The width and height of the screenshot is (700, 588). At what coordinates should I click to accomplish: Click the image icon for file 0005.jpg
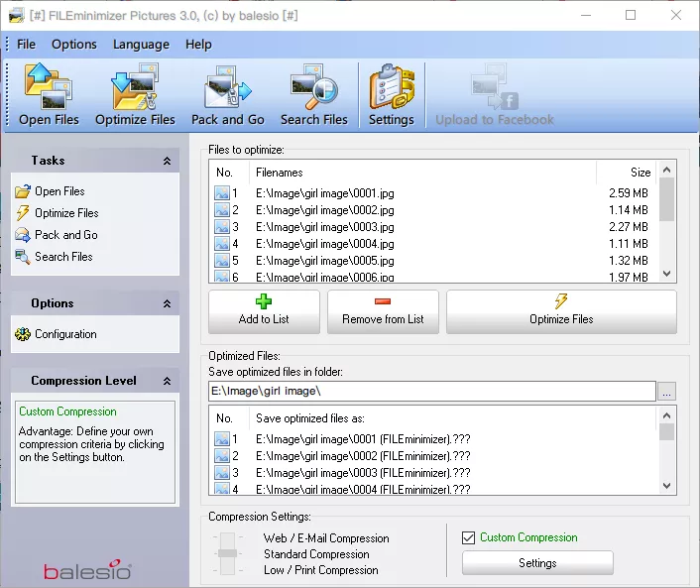pyautogui.click(x=222, y=261)
